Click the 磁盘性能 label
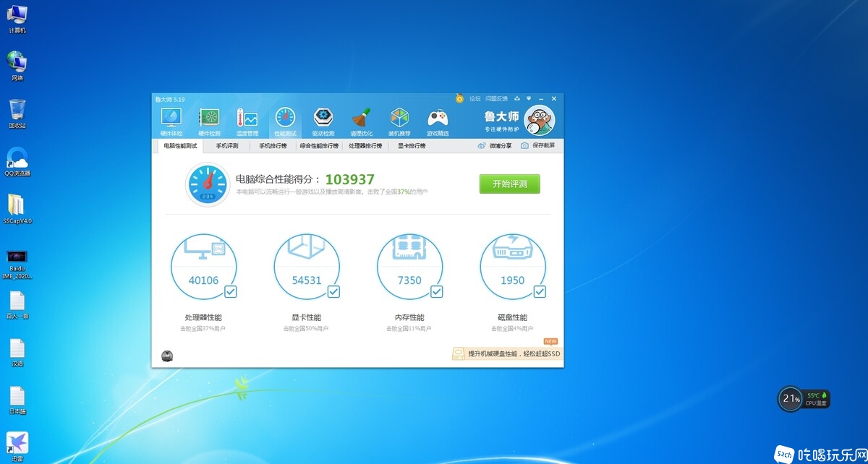Image resolution: width=868 pixels, height=464 pixels. coord(513,317)
